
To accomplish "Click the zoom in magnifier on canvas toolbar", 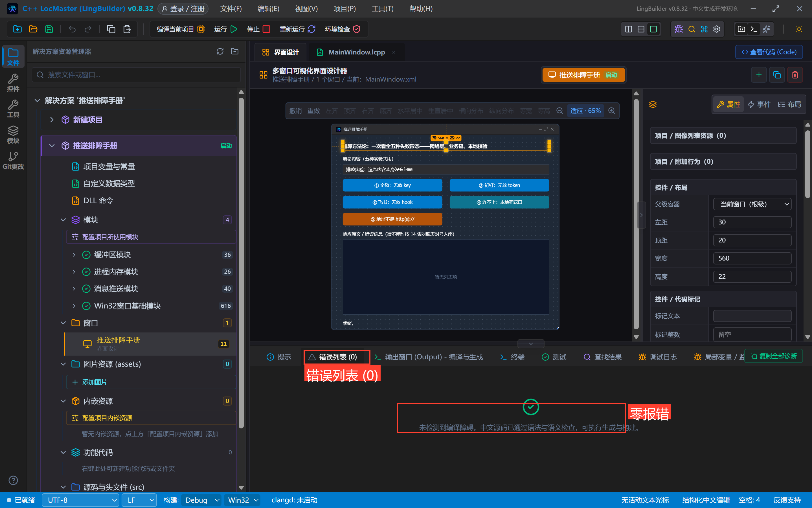I will pos(611,111).
